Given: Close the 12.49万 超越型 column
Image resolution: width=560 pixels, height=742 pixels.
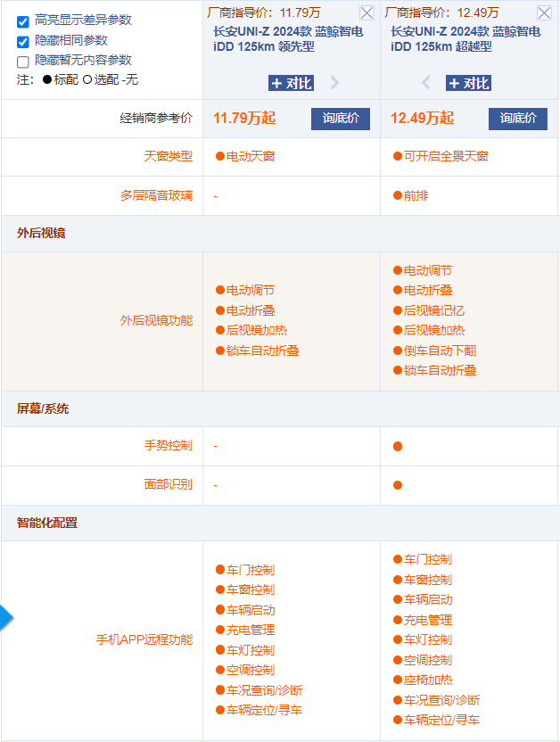Looking at the screenshot, I should tap(544, 12).
